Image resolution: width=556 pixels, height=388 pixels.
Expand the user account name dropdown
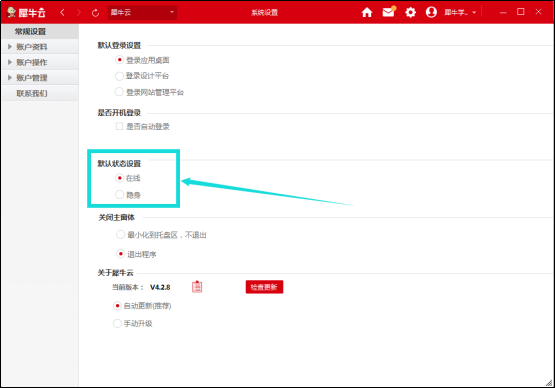[460, 13]
